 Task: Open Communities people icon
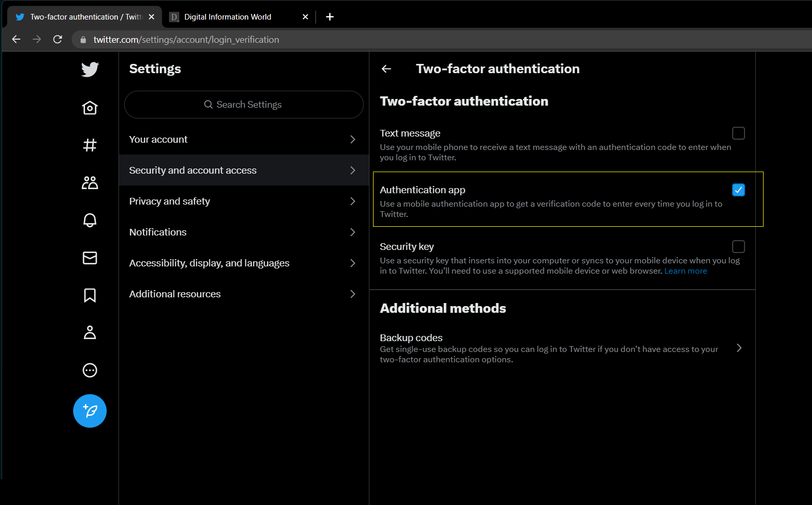pyautogui.click(x=90, y=182)
